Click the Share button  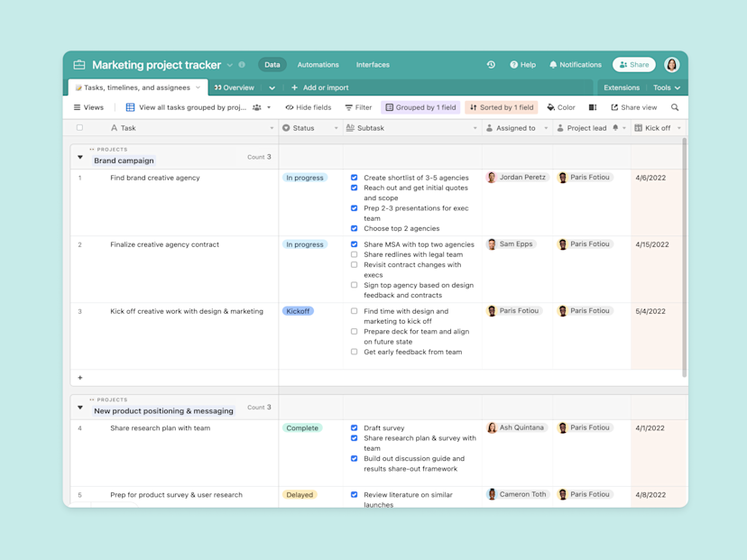633,64
